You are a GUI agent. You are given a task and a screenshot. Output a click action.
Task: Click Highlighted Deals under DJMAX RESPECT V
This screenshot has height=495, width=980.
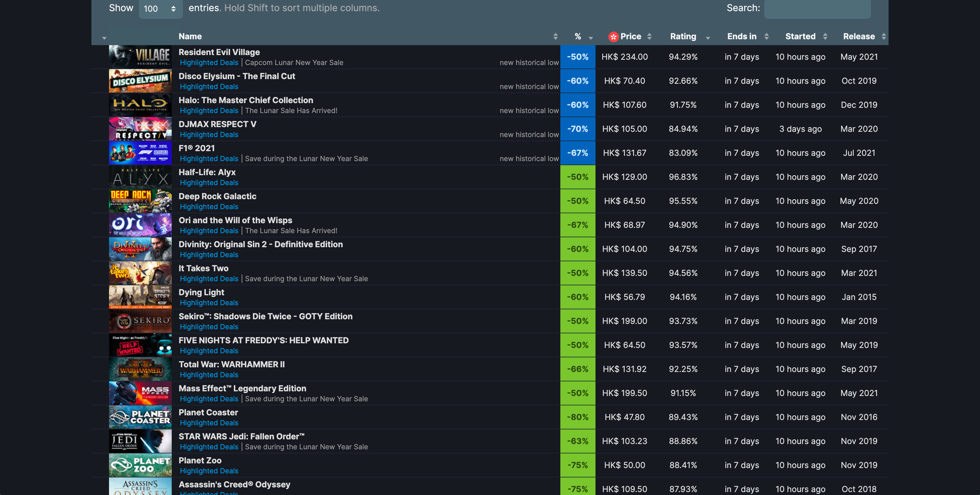point(209,134)
